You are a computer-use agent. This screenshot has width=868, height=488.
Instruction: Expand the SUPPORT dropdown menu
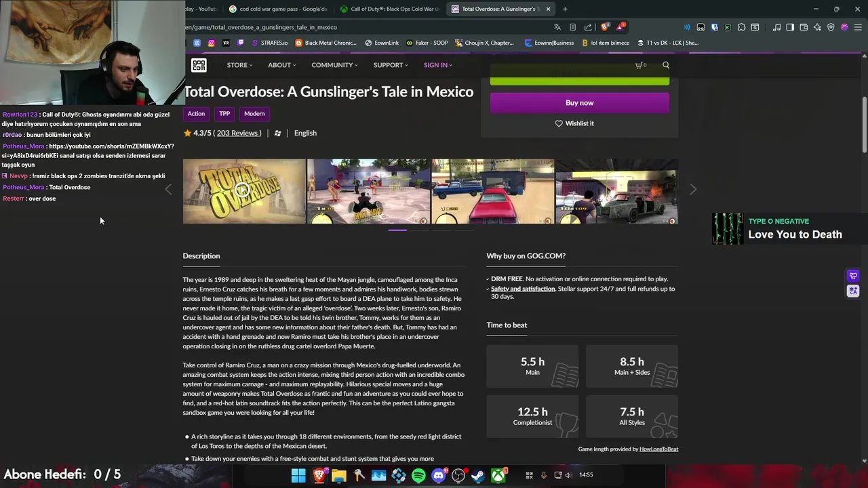pyautogui.click(x=391, y=65)
